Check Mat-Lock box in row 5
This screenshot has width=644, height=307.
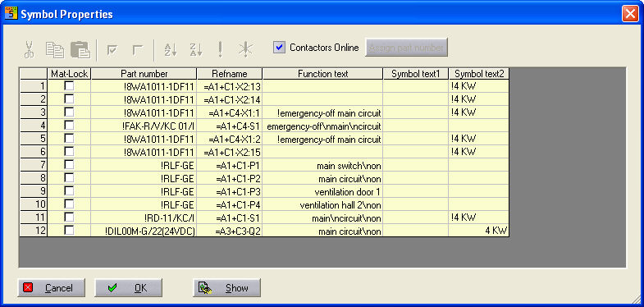tap(70, 139)
